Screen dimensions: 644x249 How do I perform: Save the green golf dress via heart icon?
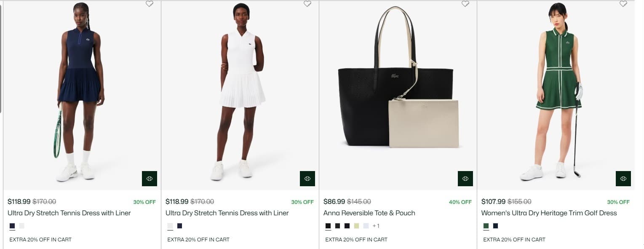(x=623, y=3)
